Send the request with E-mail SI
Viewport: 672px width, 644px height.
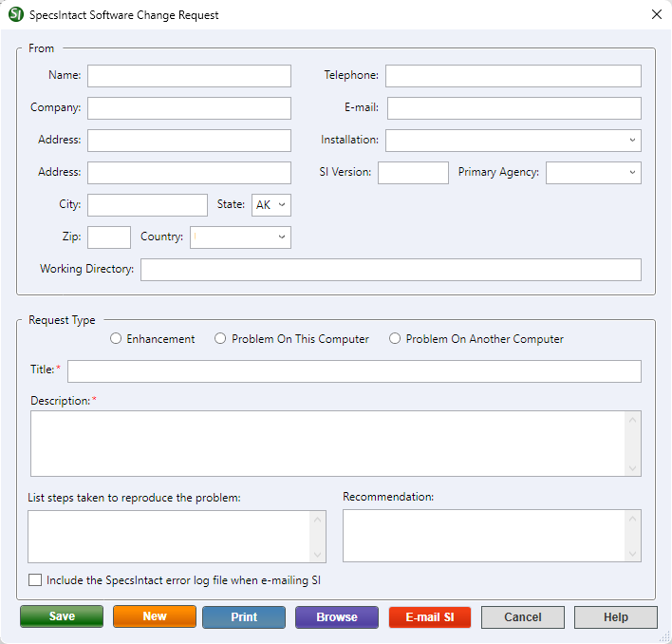point(430,617)
